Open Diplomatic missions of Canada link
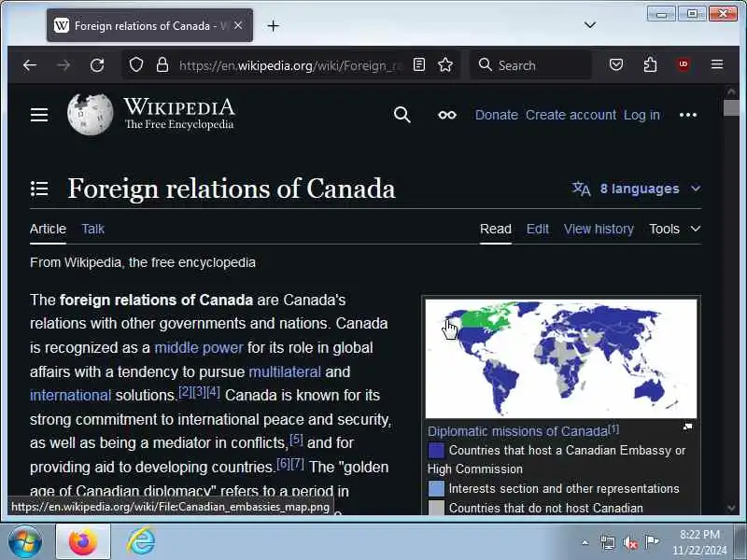Screen dimensions: 747x560 coord(517,431)
